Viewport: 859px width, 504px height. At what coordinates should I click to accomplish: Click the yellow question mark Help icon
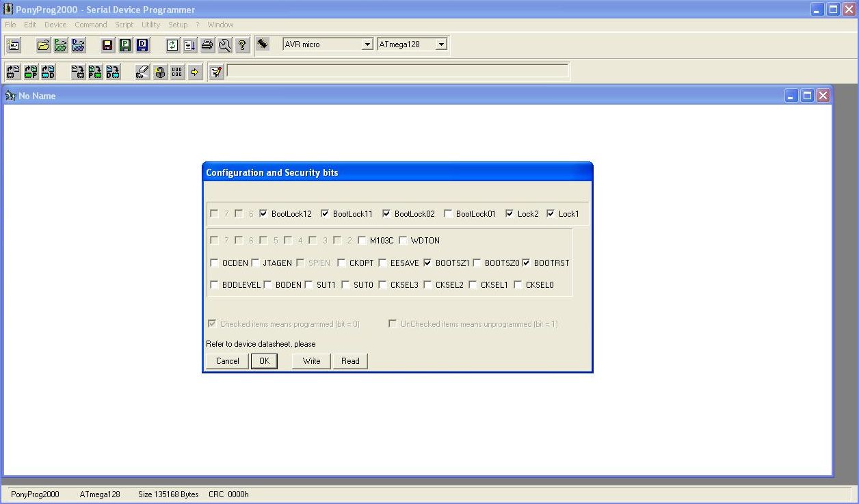coord(242,45)
